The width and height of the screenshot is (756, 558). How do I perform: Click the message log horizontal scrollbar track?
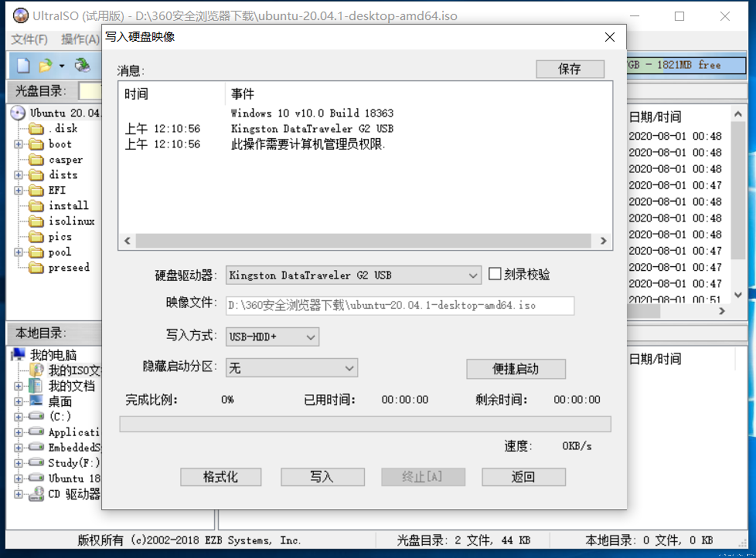[x=363, y=241]
